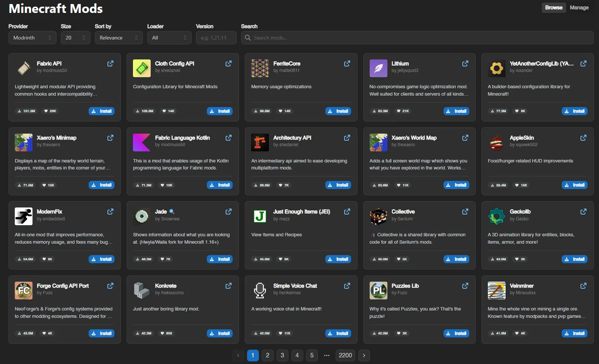Viewport: 599px width, 364px height.
Task: Open the Sort by Relevance dropdown
Action: [x=119, y=38]
